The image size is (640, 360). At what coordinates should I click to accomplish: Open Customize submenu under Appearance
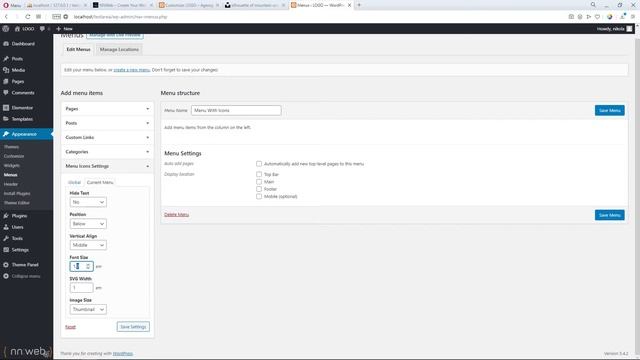coord(14,156)
